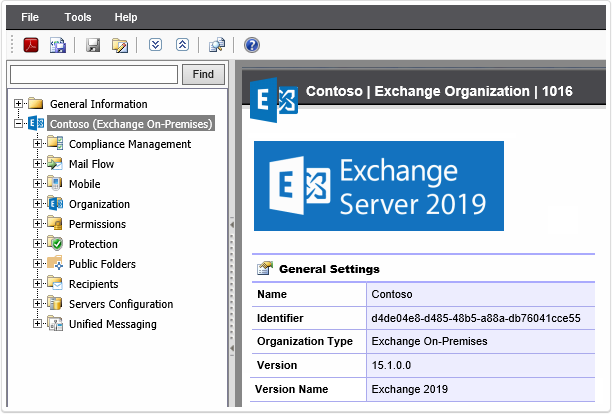Open help via the question mark icon
Viewport: 612px width, 414px height.
252,45
